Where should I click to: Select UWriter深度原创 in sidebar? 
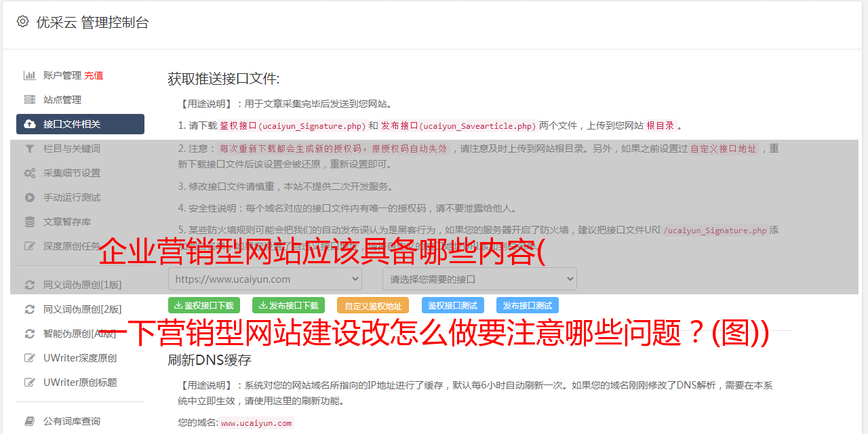[80, 358]
